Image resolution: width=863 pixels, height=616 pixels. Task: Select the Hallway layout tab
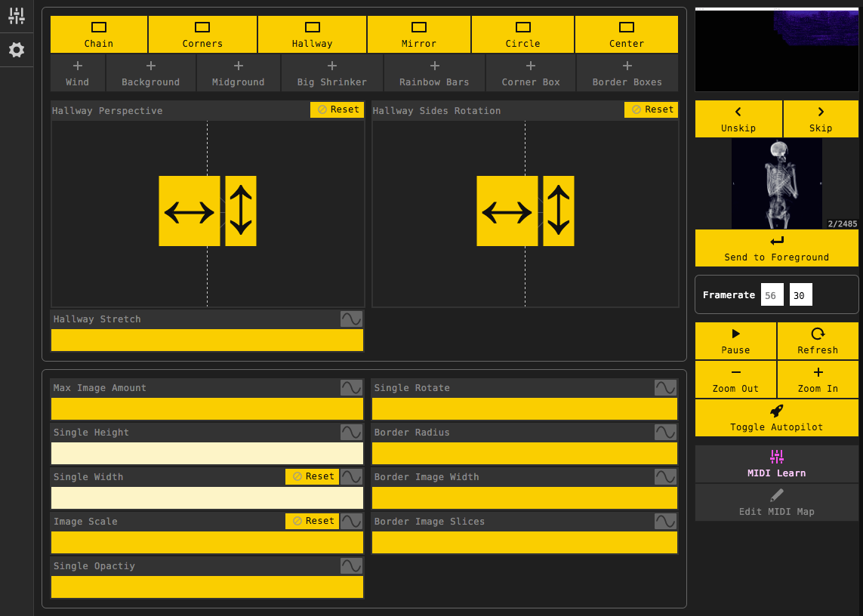[312, 34]
